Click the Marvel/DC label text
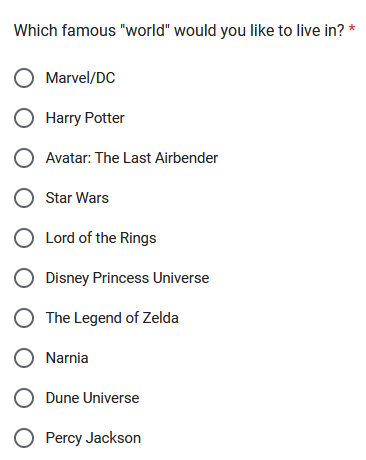Image resolution: width=366 pixels, height=460 pixels. point(80,78)
